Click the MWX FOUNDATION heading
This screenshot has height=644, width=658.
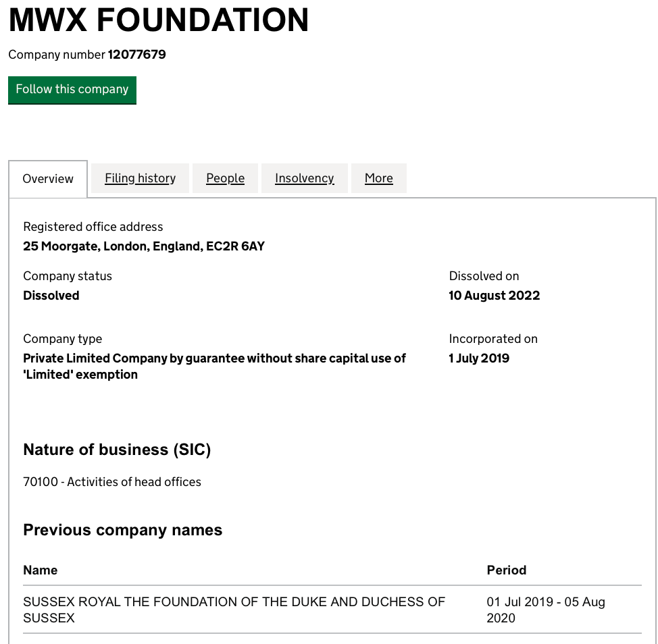click(159, 20)
